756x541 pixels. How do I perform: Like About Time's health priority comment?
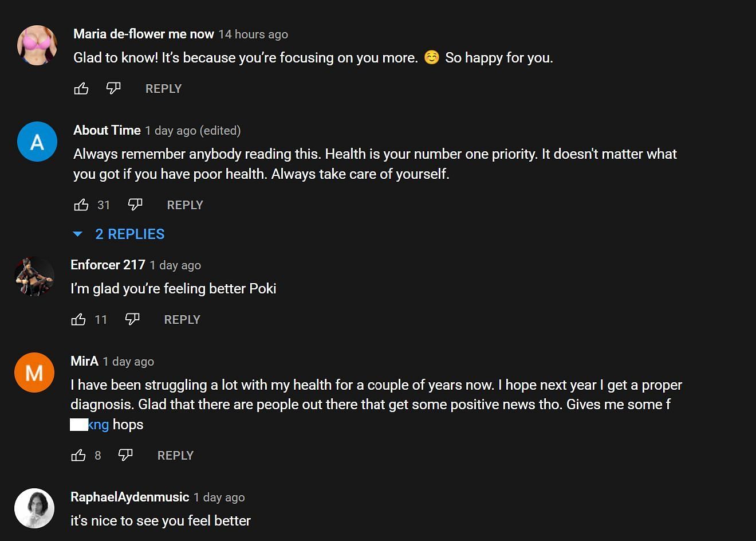pos(81,205)
